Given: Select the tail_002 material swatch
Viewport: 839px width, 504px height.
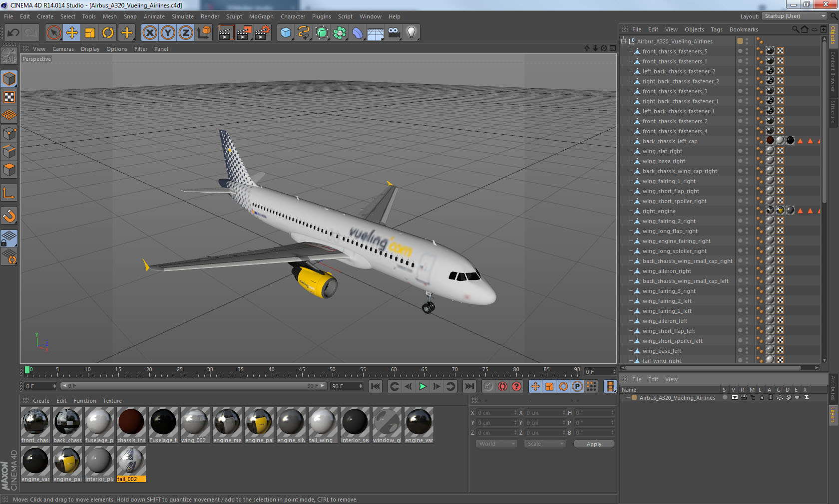Looking at the screenshot, I should click(x=131, y=465).
